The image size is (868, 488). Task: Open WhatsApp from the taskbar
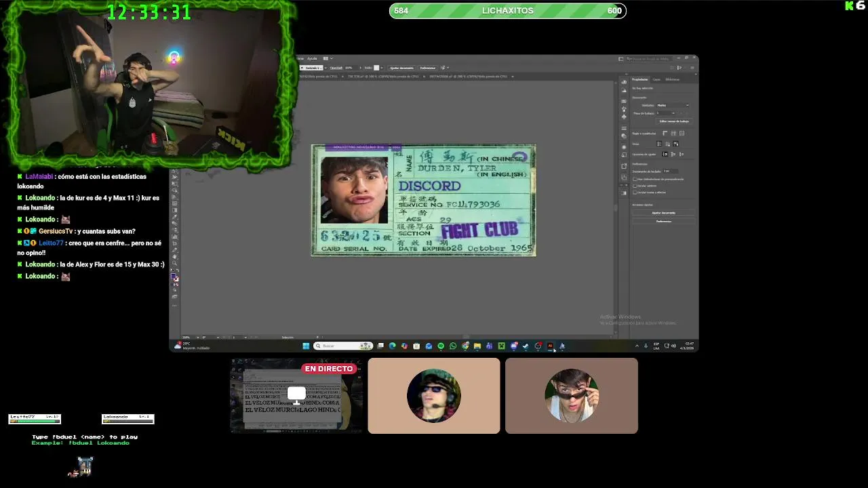[x=453, y=346]
